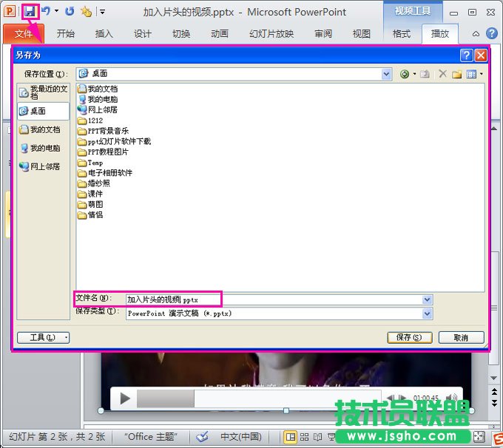Switch to the 开始 ribbon tab
Screen dimensions: 503x448
click(66, 33)
